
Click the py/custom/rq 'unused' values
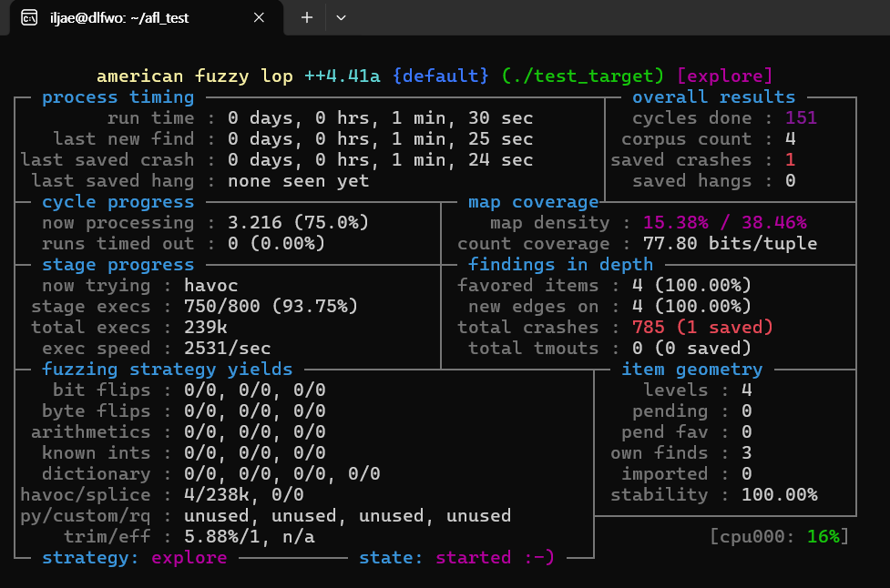347,515
